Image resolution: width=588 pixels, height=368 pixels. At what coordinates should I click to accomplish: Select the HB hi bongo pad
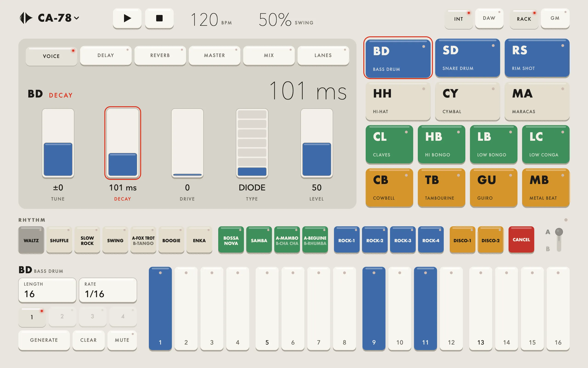coord(441,144)
